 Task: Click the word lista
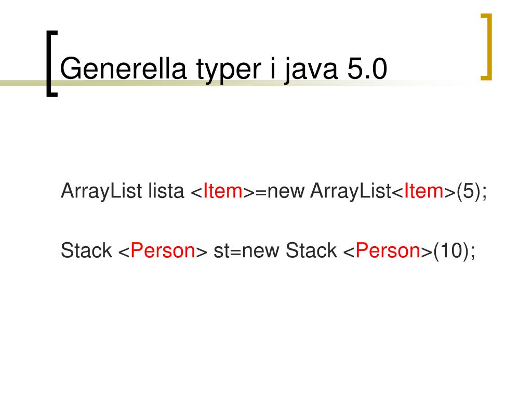coord(166,191)
